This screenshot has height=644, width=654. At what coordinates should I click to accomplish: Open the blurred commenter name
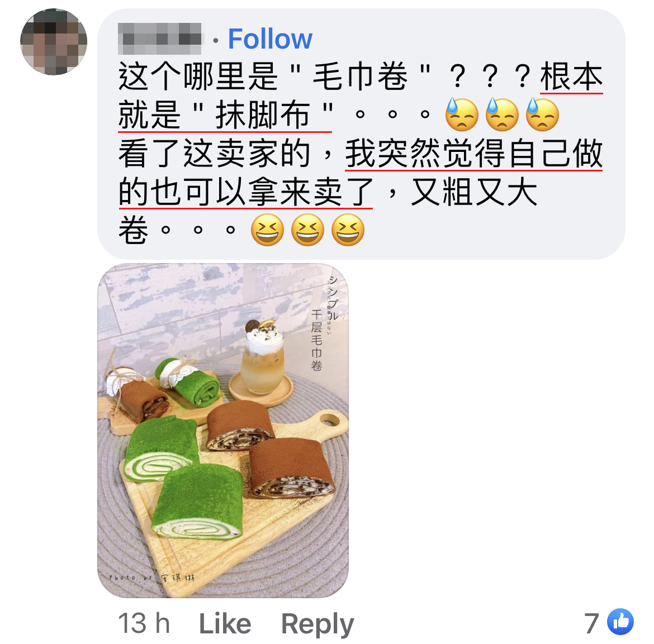tap(160, 39)
